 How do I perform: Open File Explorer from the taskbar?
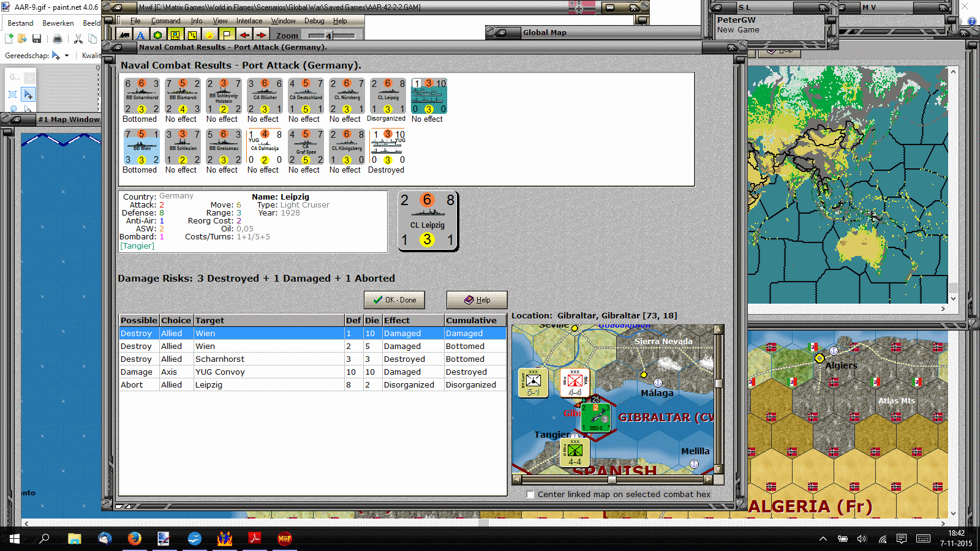(x=75, y=539)
